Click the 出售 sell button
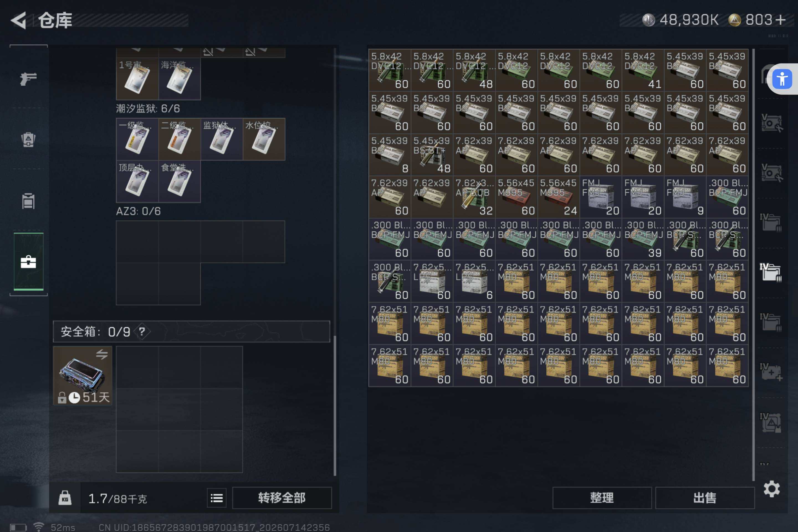 click(705, 498)
